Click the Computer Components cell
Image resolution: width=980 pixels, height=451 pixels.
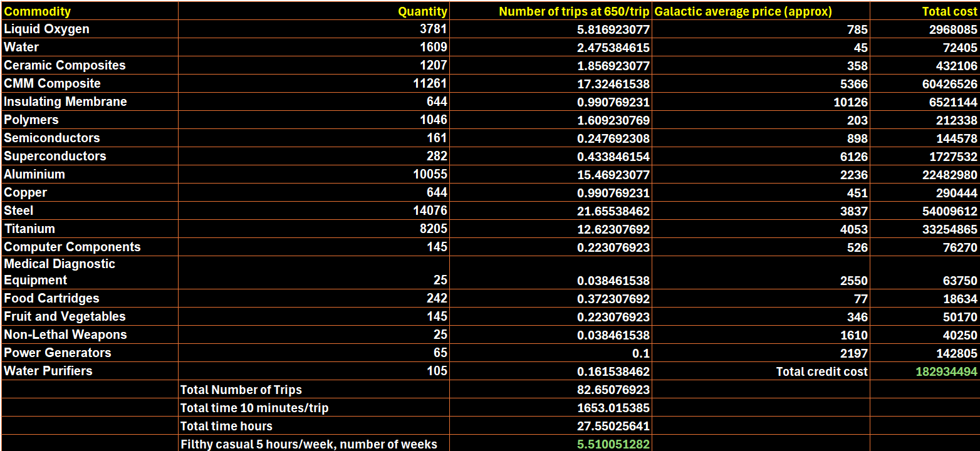pos(90,247)
